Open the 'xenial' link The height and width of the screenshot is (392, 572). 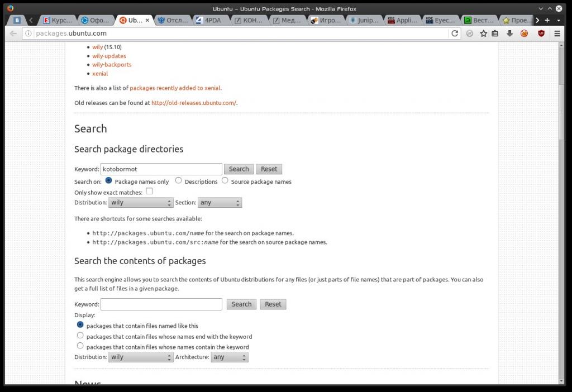100,74
